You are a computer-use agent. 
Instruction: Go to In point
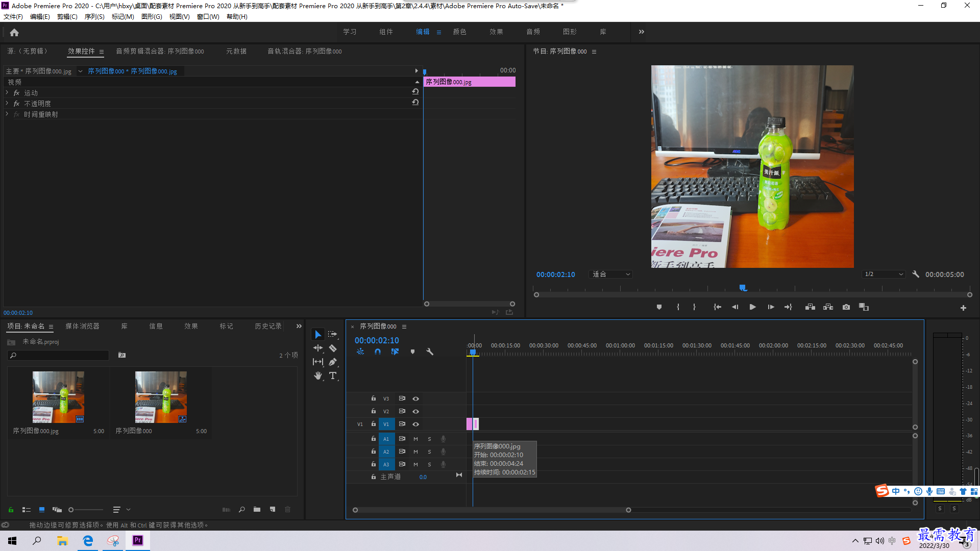717,307
